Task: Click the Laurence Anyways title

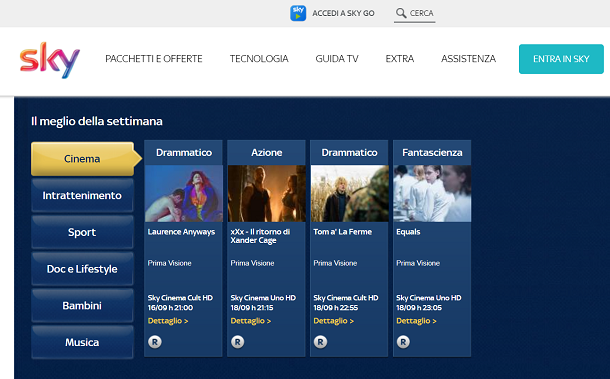Action: (x=181, y=232)
